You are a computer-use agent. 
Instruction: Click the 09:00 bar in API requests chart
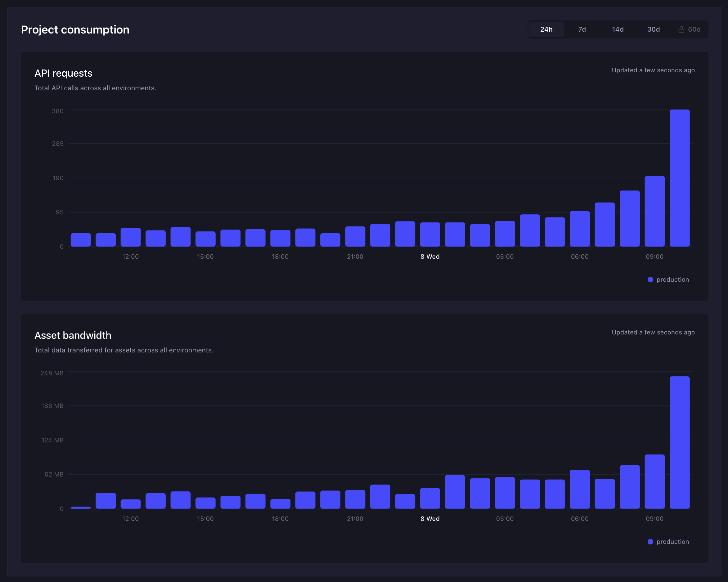(654, 211)
